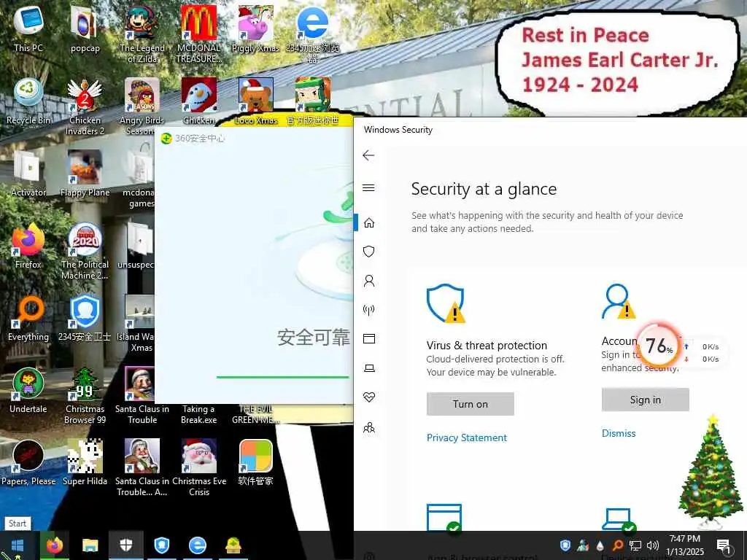Click Sign in for account protection
This screenshot has height=560, width=747.
645,400
